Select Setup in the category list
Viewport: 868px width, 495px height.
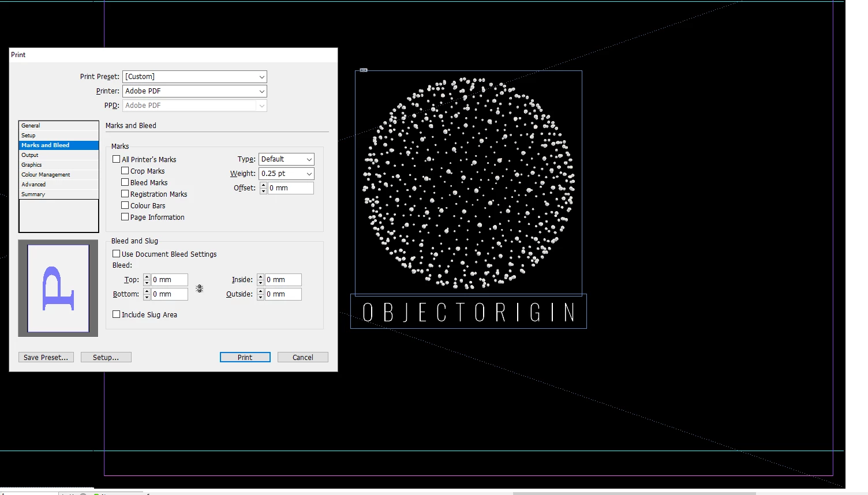59,136
